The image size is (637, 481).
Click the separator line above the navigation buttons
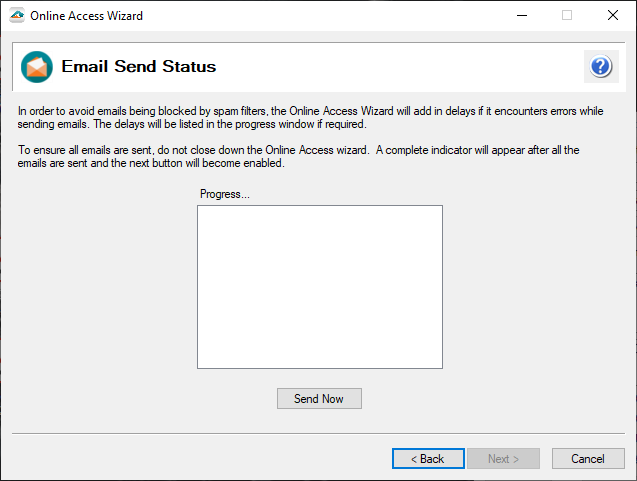pyautogui.click(x=318, y=434)
